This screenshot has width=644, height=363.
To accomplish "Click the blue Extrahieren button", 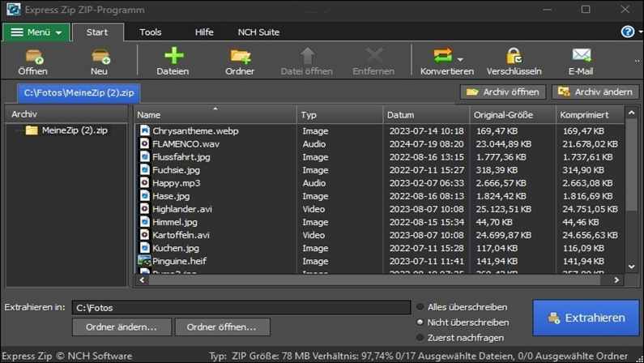I will click(586, 318).
